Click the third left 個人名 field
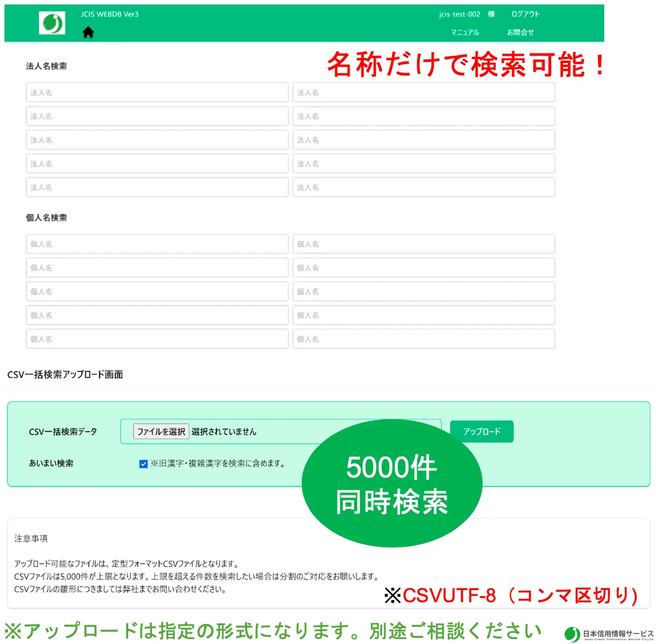This screenshot has height=644, width=656. [157, 291]
